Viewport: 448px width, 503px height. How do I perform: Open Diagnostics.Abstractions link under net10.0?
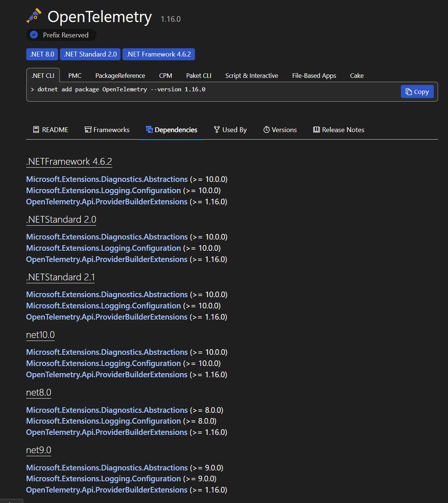tap(107, 352)
